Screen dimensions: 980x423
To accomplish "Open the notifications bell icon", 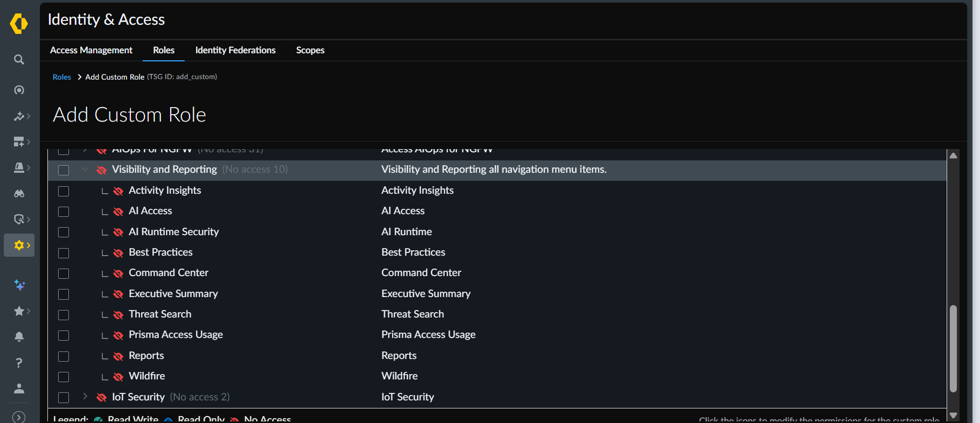I will coord(19,337).
